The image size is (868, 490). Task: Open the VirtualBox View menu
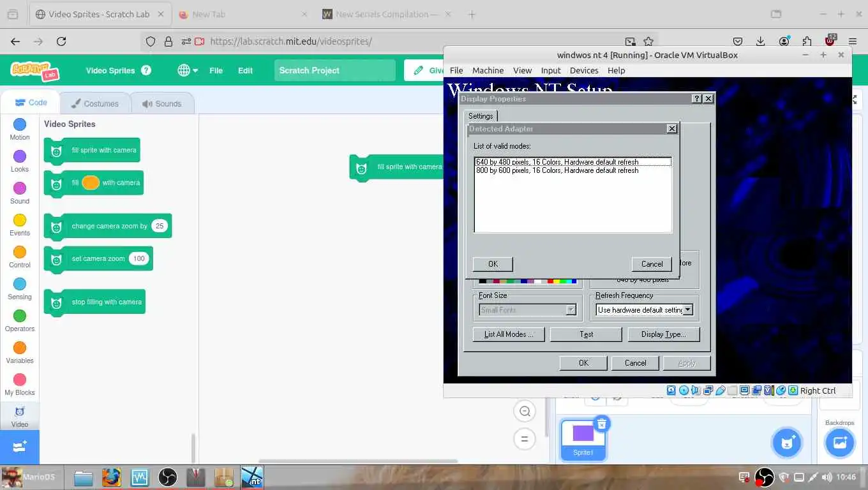[x=522, y=70]
